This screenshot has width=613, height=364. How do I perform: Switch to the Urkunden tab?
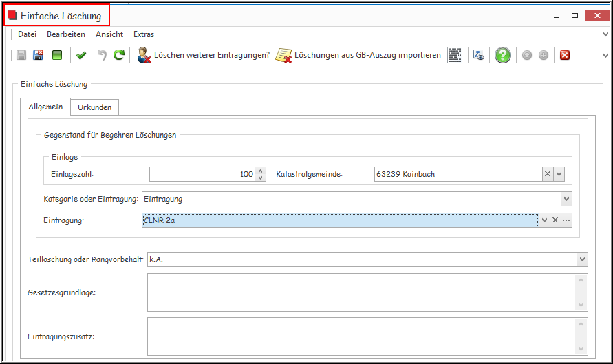95,107
